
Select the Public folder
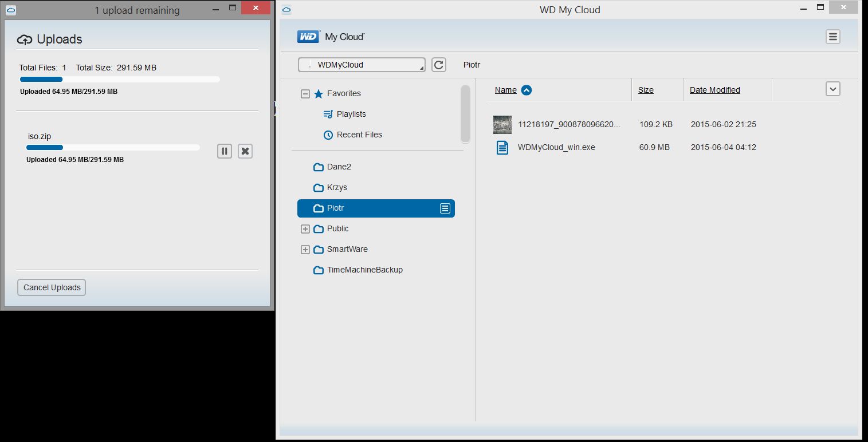338,228
